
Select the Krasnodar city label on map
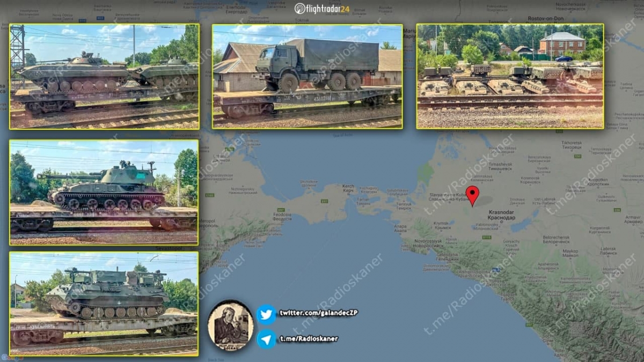(501, 215)
